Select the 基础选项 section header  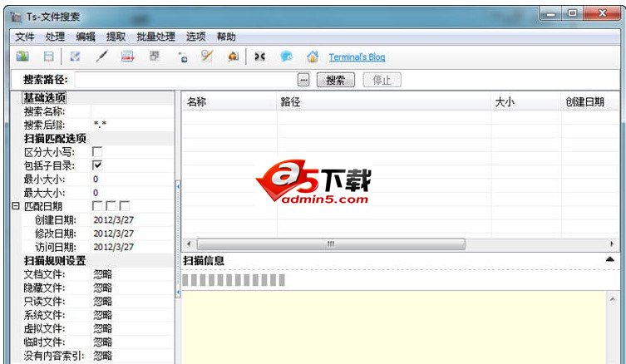[44, 98]
